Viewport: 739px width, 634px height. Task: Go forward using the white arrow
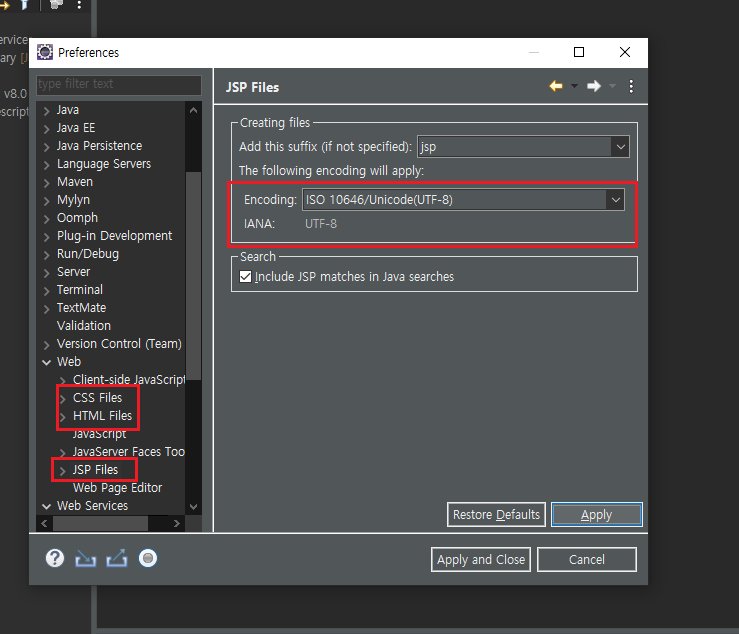tap(594, 86)
